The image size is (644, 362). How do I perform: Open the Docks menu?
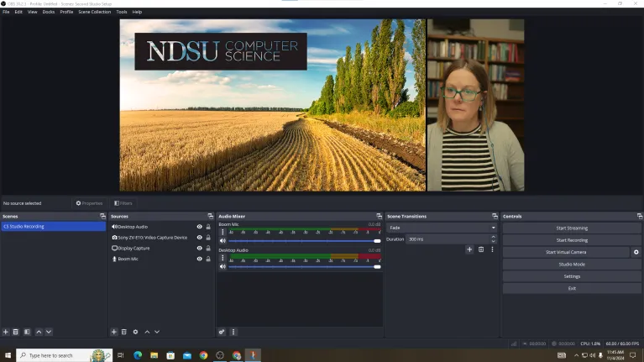coord(49,12)
